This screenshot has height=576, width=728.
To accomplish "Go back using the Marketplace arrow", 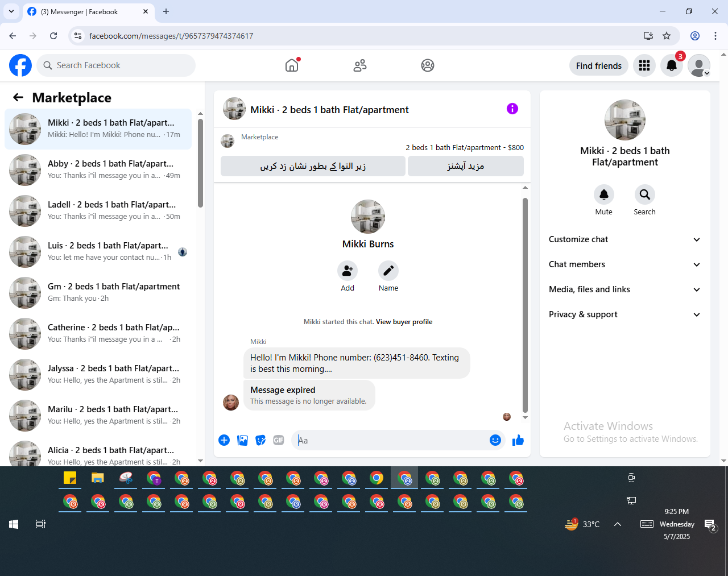I will pos(18,97).
